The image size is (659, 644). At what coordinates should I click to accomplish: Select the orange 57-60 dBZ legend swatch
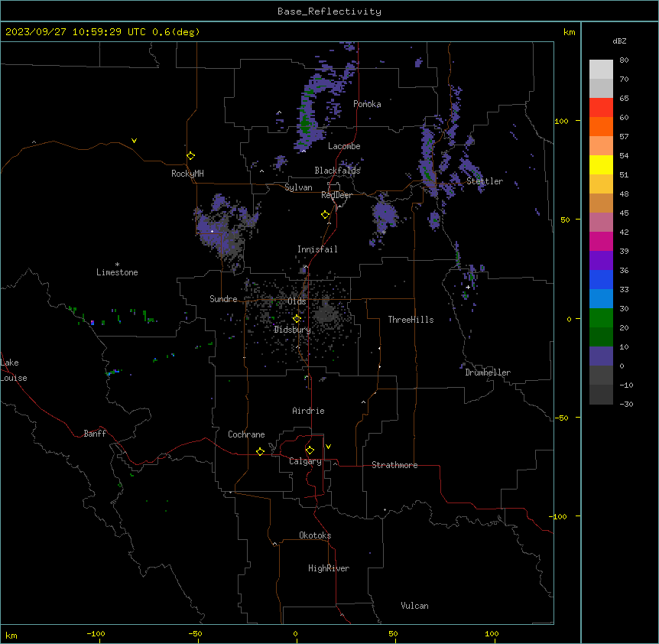coord(601,126)
